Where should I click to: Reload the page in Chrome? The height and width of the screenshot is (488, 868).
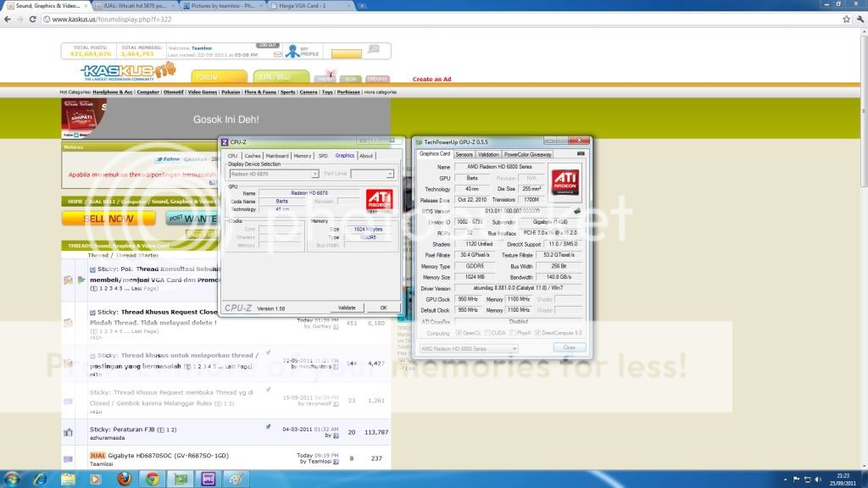[x=33, y=19]
